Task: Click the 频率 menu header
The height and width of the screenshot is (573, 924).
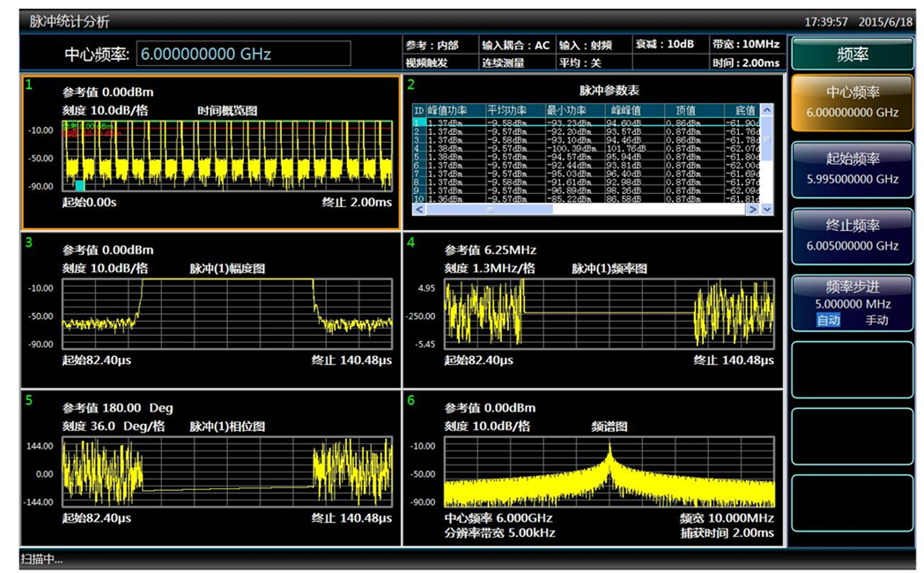Action: (x=851, y=54)
